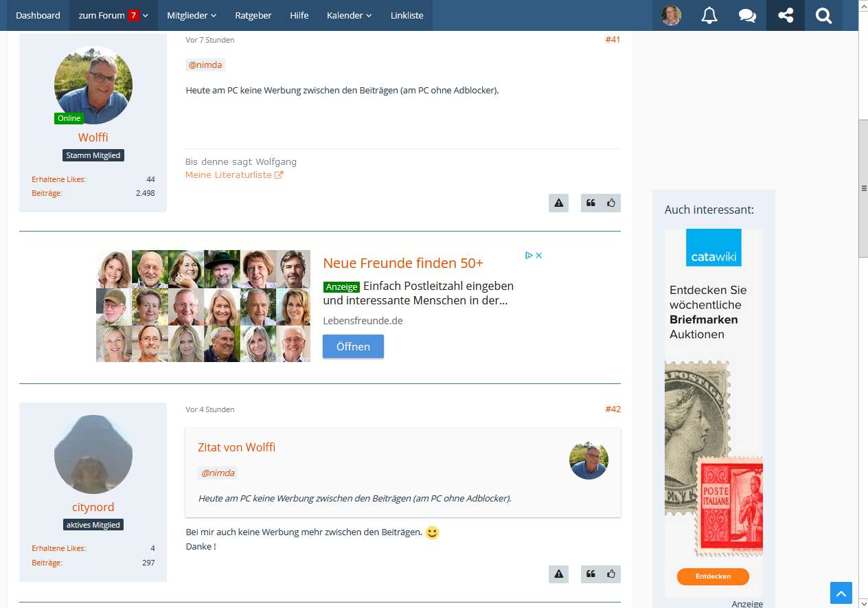Quote Wolffi's post #41

click(591, 203)
